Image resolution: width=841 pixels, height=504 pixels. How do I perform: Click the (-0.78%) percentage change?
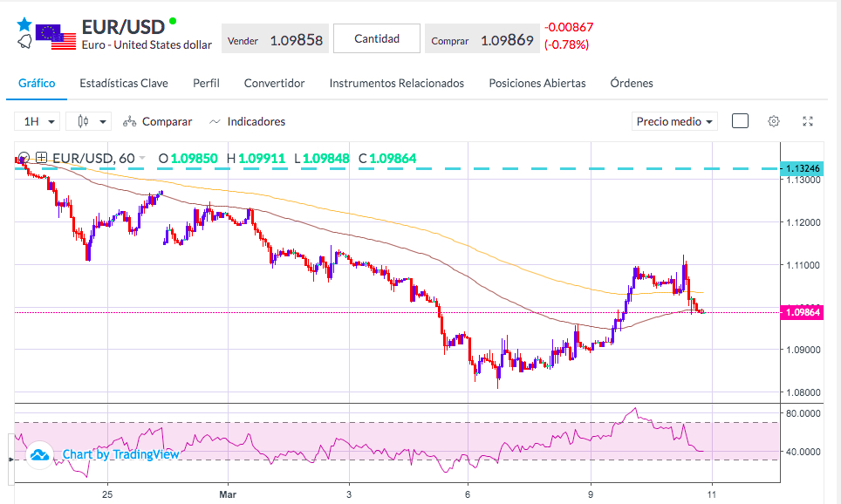(566, 44)
